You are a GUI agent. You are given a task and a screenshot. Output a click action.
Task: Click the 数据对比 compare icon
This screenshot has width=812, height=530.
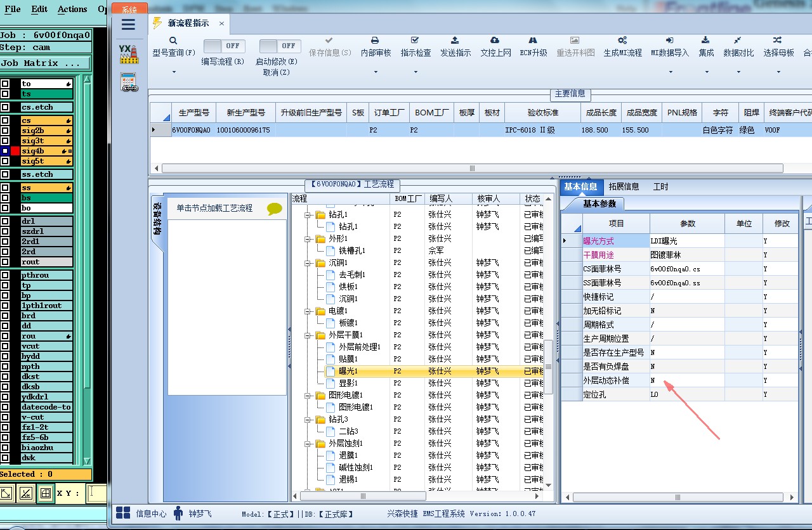(x=738, y=41)
